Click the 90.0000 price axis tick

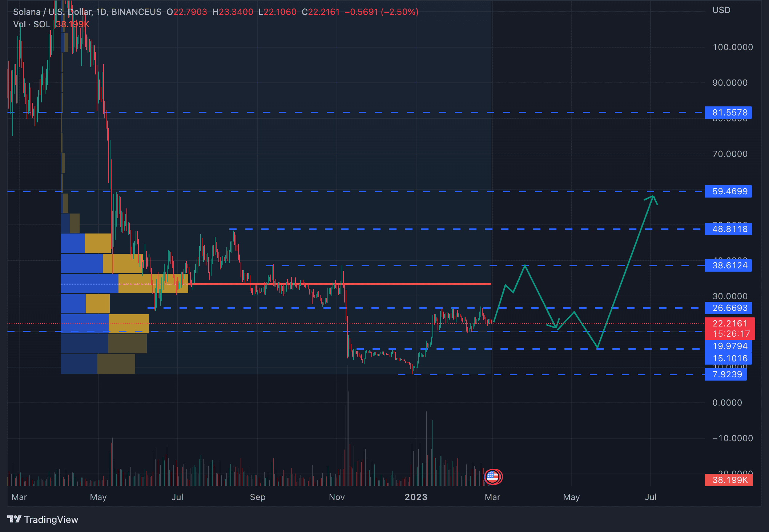(730, 83)
